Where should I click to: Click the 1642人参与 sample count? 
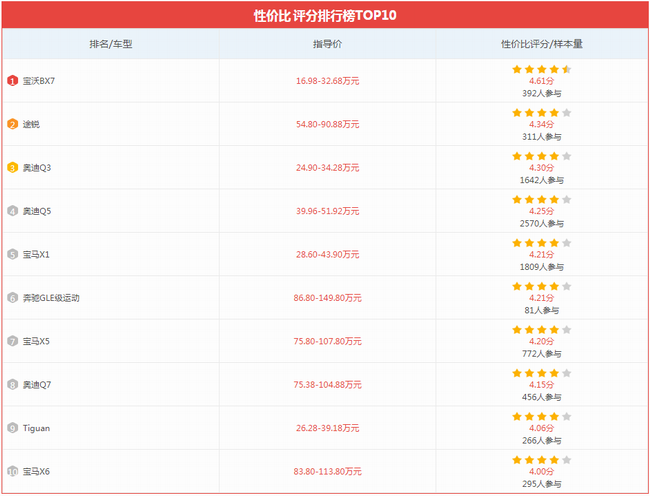click(x=541, y=180)
